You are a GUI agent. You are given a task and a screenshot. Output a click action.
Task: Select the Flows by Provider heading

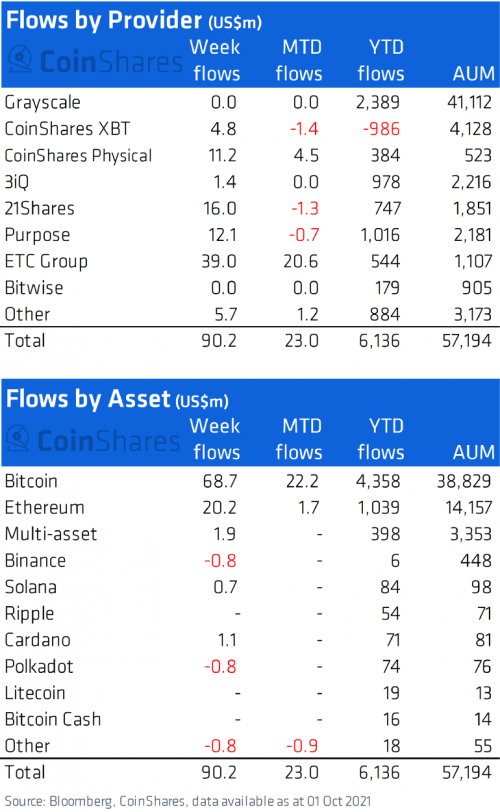pos(133,20)
